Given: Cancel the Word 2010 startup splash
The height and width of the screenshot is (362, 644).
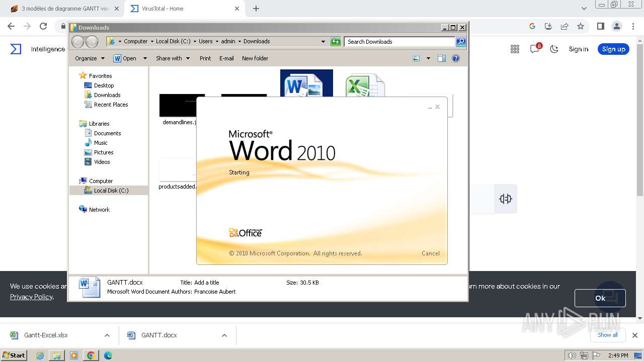Looking at the screenshot, I should (x=430, y=253).
